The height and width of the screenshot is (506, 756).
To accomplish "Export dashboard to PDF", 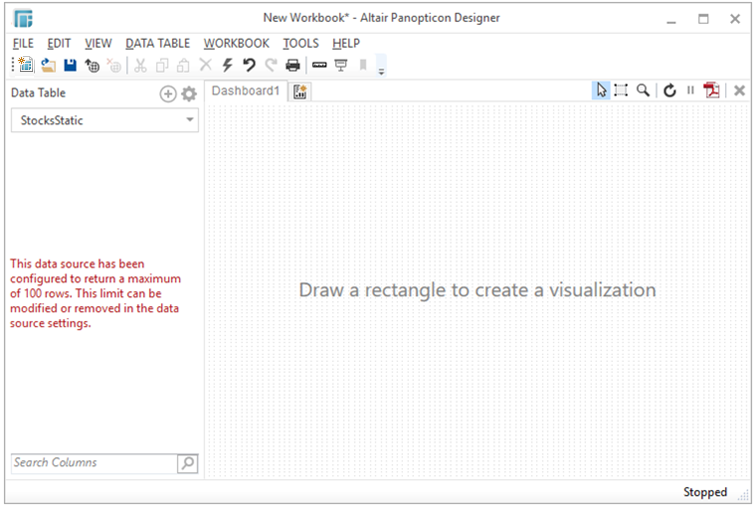I will click(x=712, y=90).
